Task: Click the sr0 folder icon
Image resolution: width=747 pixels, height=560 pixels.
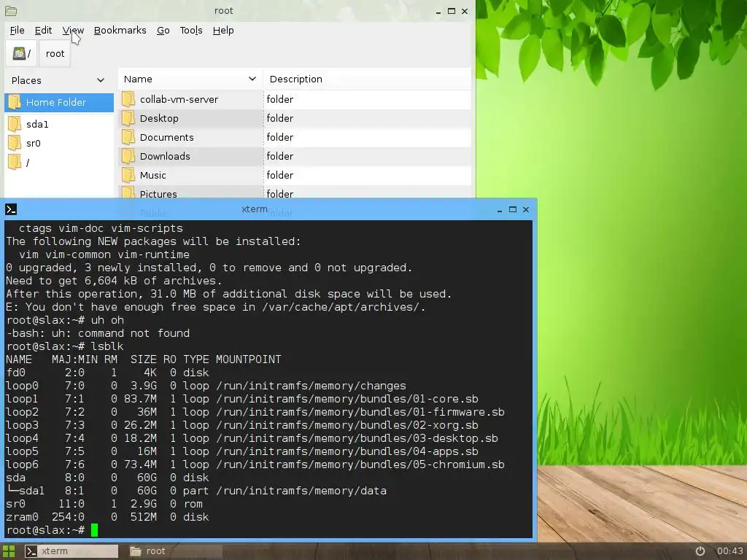Action: (x=15, y=143)
